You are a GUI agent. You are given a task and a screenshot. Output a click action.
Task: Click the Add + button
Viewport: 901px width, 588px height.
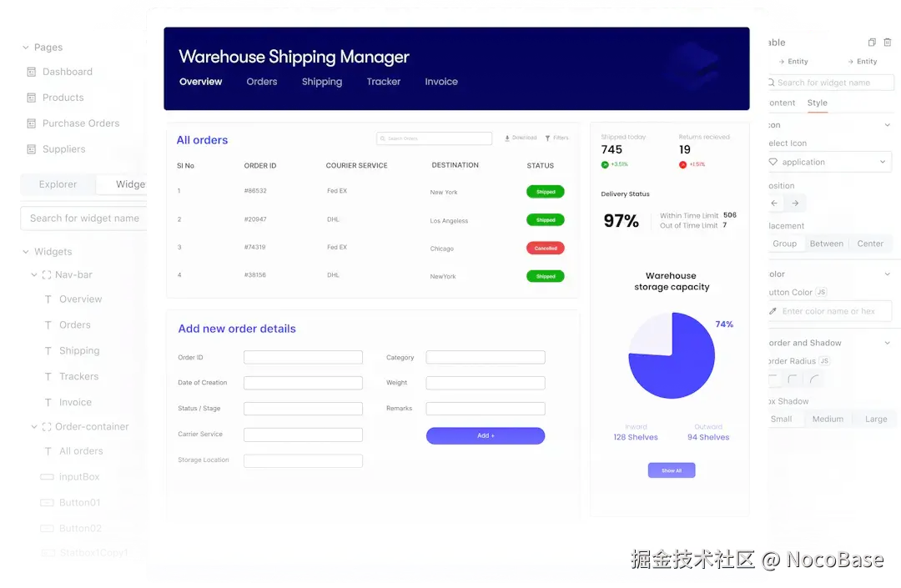(x=486, y=436)
